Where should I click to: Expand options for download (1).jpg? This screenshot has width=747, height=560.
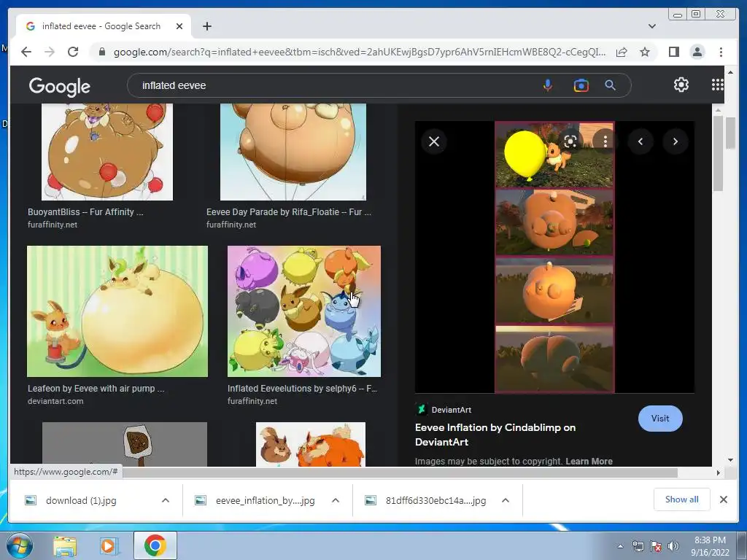(x=166, y=500)
